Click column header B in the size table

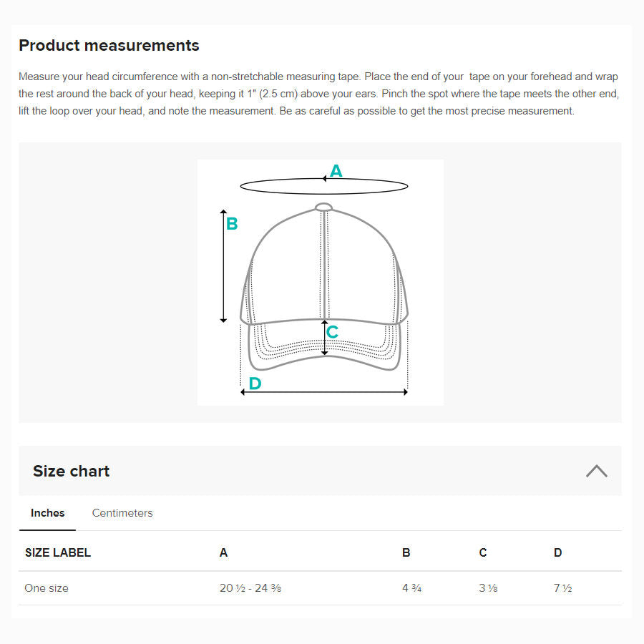(406, 552)
